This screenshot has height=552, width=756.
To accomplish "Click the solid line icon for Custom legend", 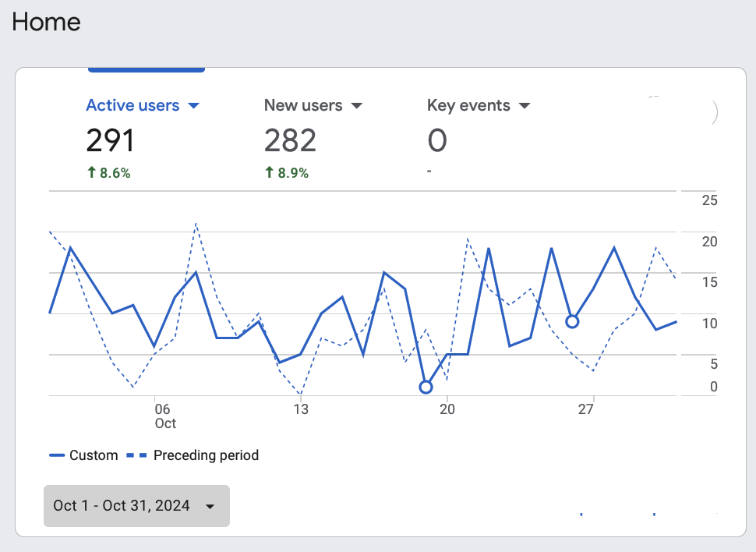I will pos(56,455).
